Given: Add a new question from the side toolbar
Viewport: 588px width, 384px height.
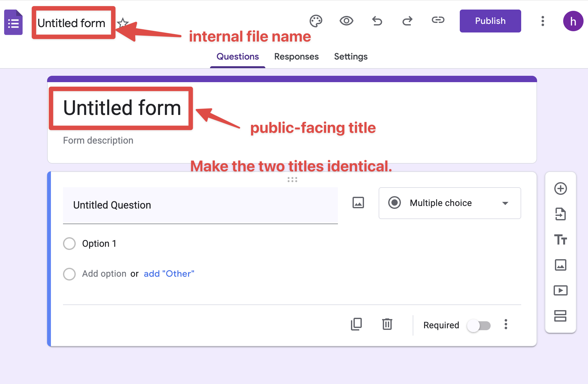Looking at the screenshot, I should pyautogui.click(x=561, y=188).
